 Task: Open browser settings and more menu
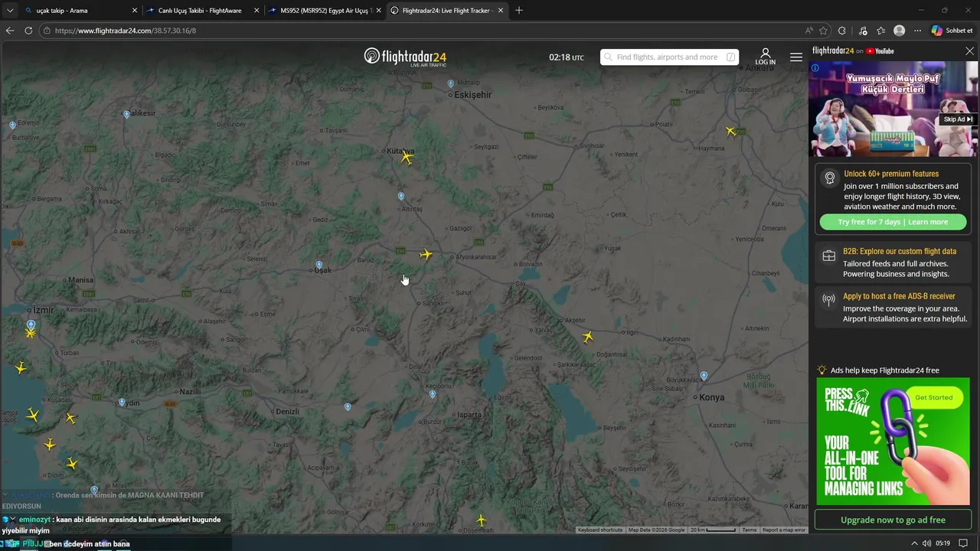click(x=918, y=31)
